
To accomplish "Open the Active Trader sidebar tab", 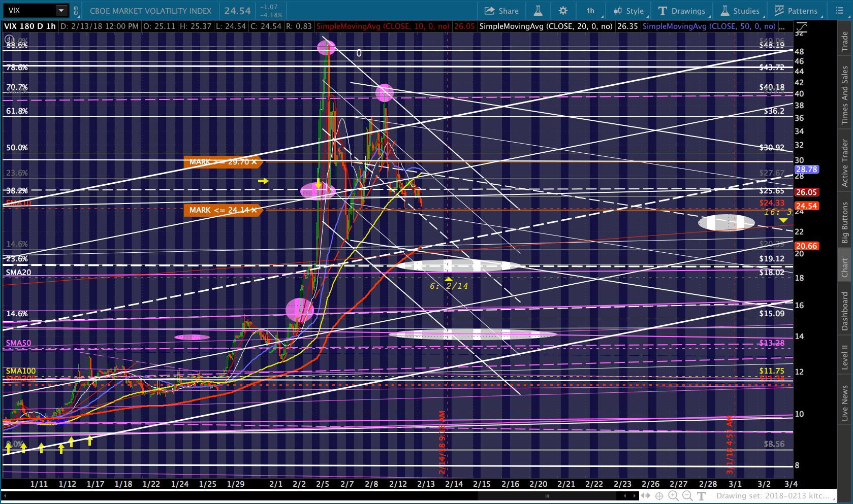I will 845,163.
